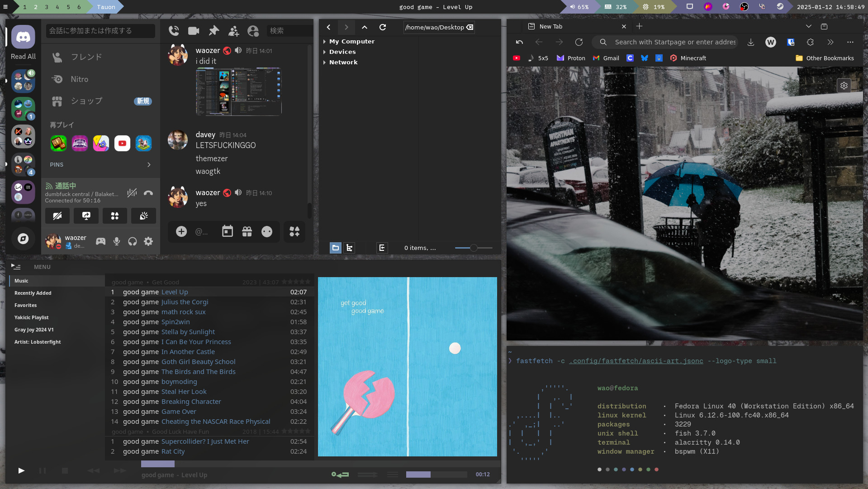
Task: Deafen headphones in Discord user panel
Action: 133,241
